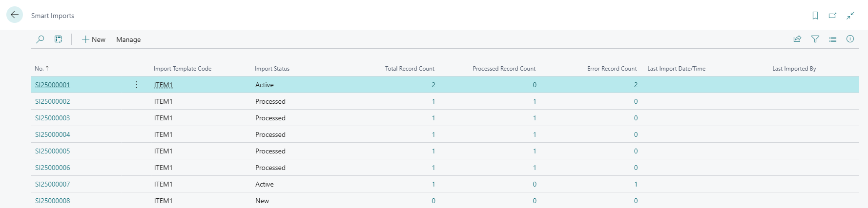Switch list layout via list icon
This screenshot has height=208, width=868.
pyautogui.click(x=832, y=39)
